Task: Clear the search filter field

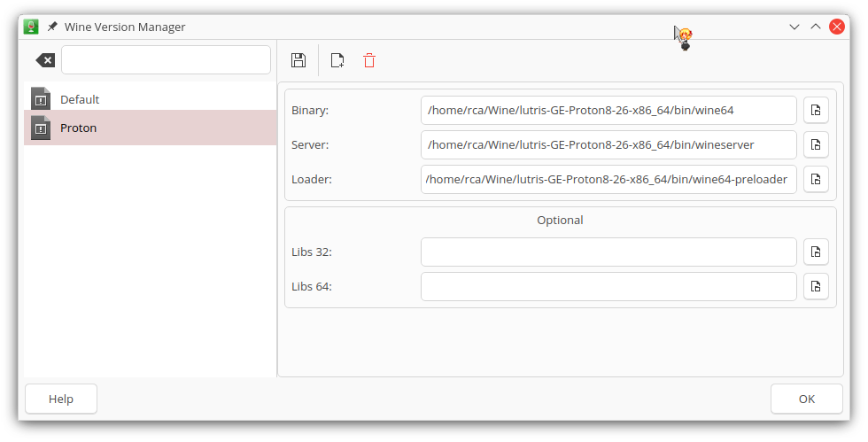Action: [45, 60]
